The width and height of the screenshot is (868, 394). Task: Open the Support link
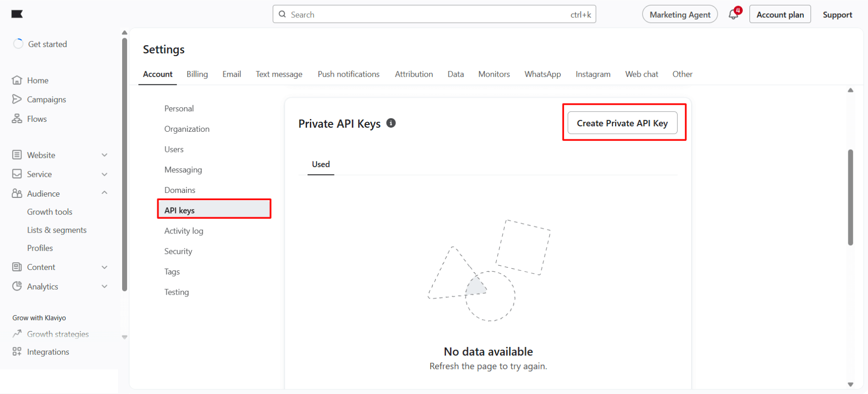coord(837,14)
